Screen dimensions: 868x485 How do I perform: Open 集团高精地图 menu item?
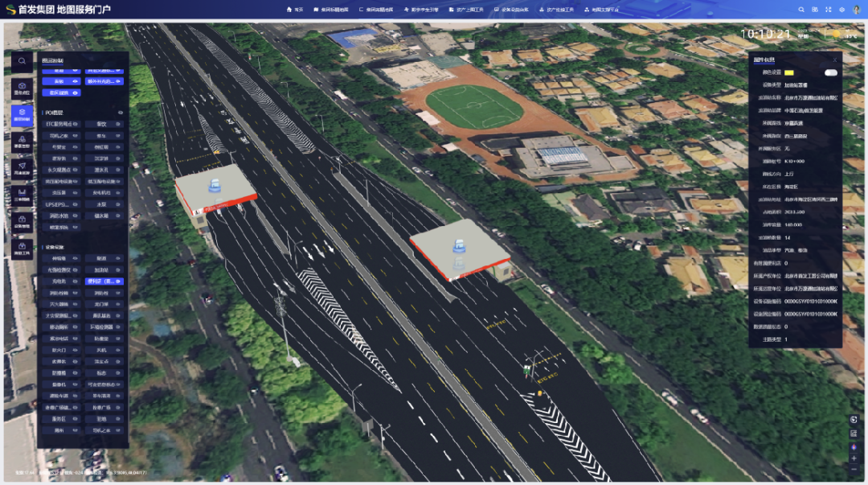(376, 10)
